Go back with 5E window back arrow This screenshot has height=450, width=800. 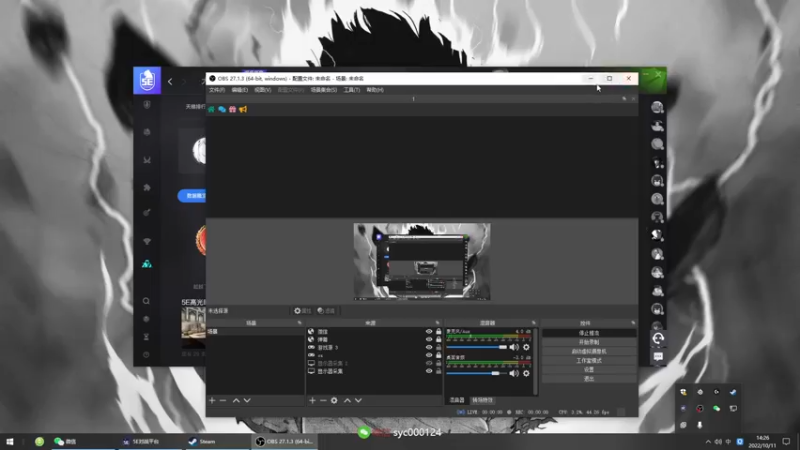click(170, 82)
